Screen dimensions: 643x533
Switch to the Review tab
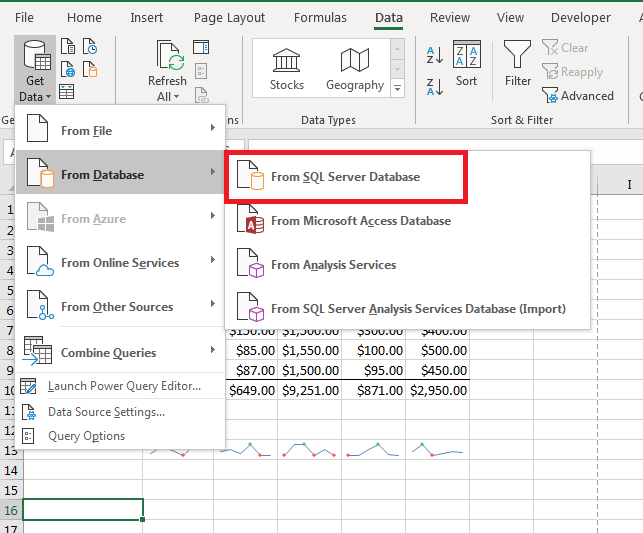click(450, 18)
